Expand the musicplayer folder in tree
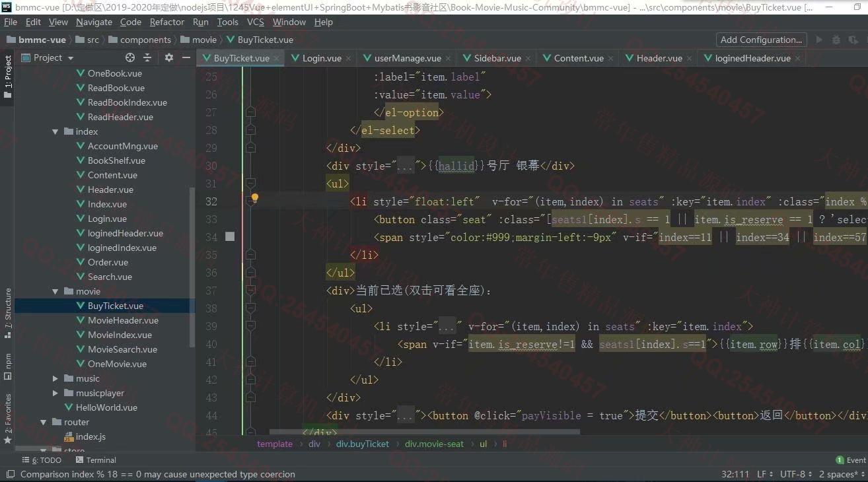The image size is (868, 482). (x=56, y=393)
